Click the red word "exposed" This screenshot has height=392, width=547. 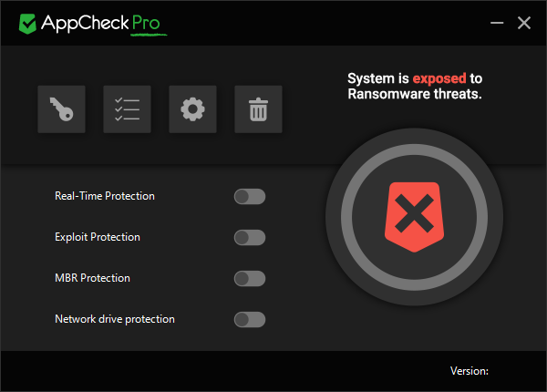coord(438,79)
